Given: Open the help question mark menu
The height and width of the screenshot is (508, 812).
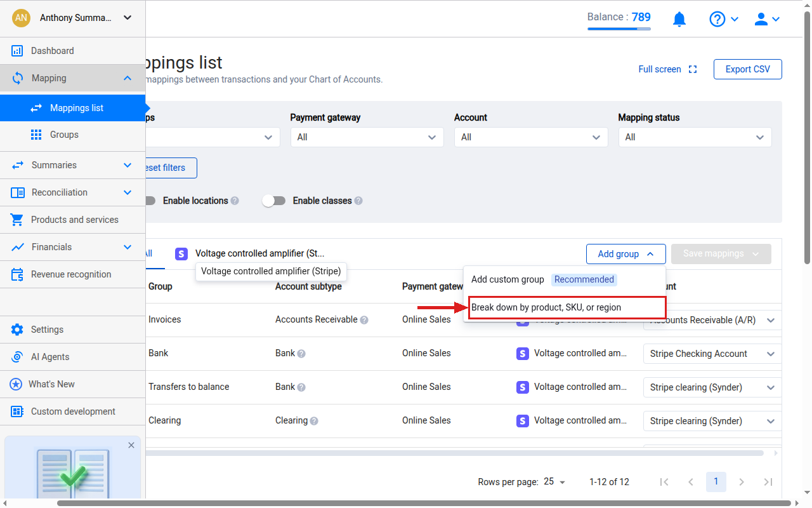Looking at the screenshot, I should pyautogui.click(x=723, y=19).
